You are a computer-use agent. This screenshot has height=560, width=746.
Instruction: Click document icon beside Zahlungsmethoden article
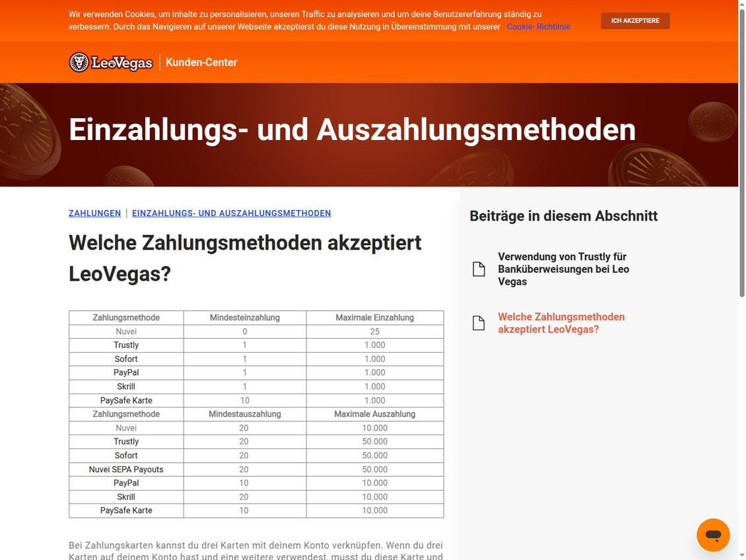tap(479, 323)
